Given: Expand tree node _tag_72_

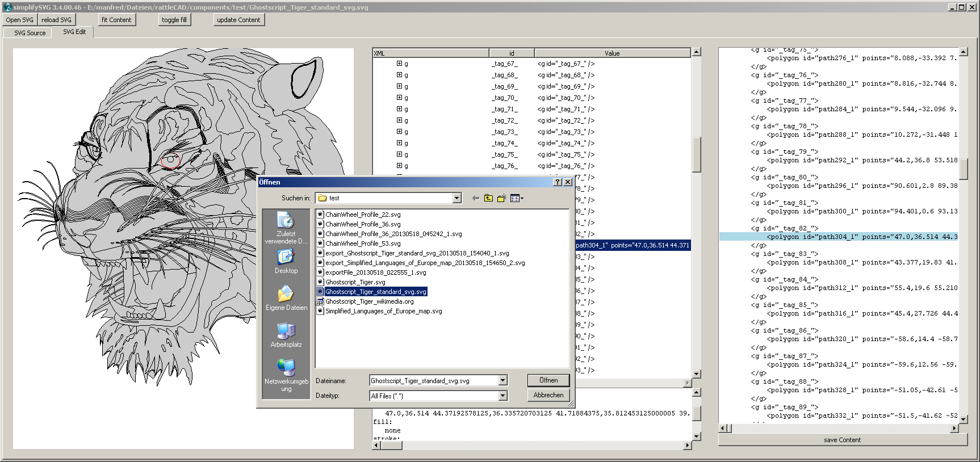Looking at the screenshot, I should (399, 120).
